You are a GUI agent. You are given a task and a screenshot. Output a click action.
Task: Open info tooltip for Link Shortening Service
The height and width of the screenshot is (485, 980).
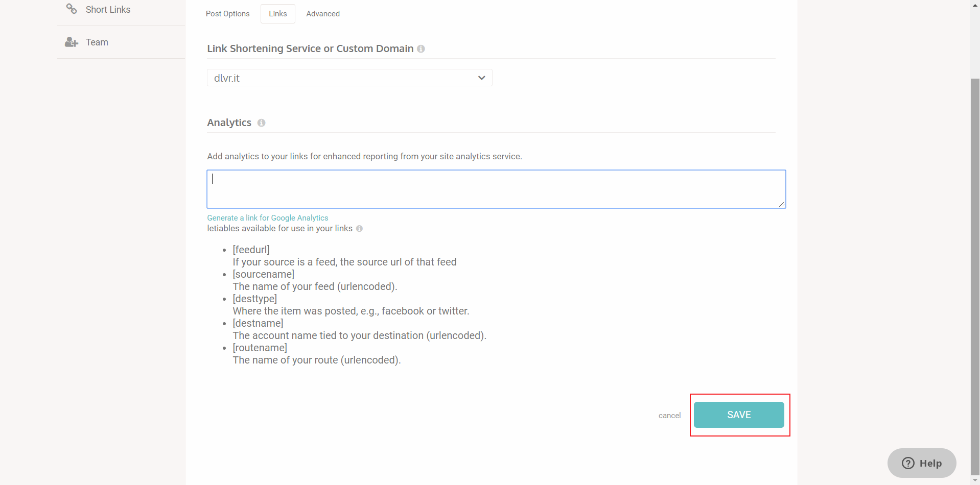[x=421, y=49]
